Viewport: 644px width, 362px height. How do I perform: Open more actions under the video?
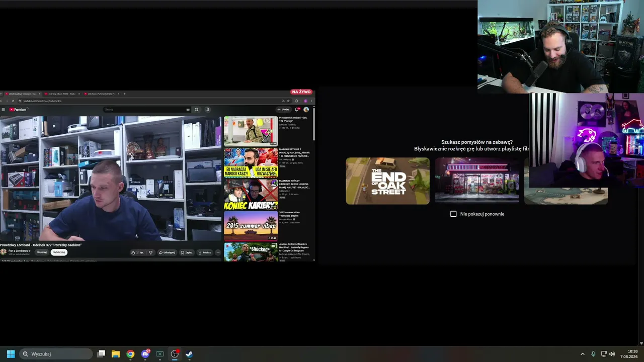[218, 252]
